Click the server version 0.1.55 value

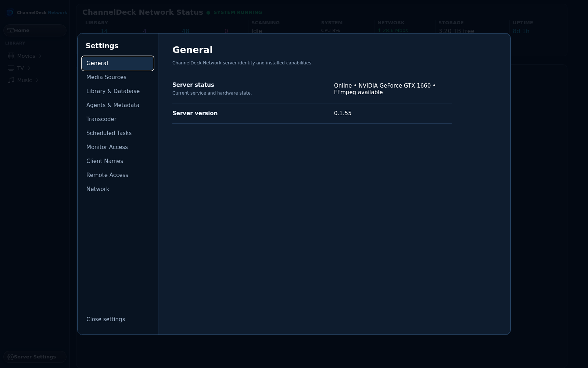coord(343,113)
